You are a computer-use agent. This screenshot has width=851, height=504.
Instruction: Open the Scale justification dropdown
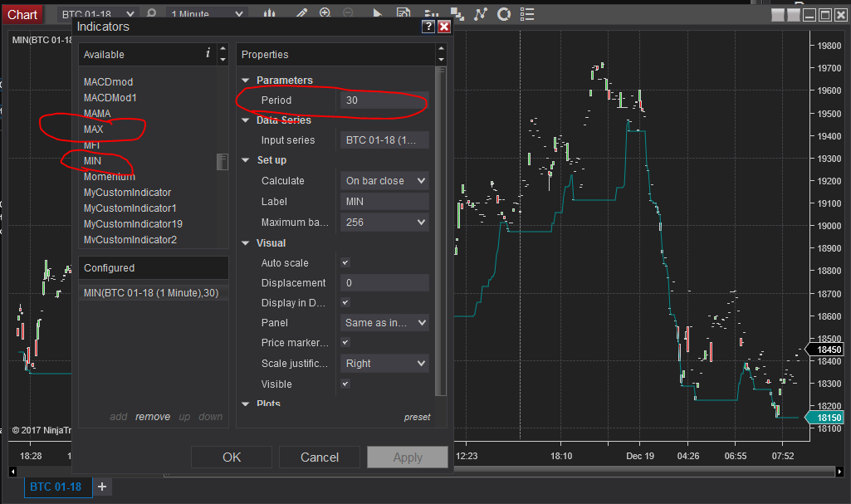pyautogui.click(x=385, y=363)
